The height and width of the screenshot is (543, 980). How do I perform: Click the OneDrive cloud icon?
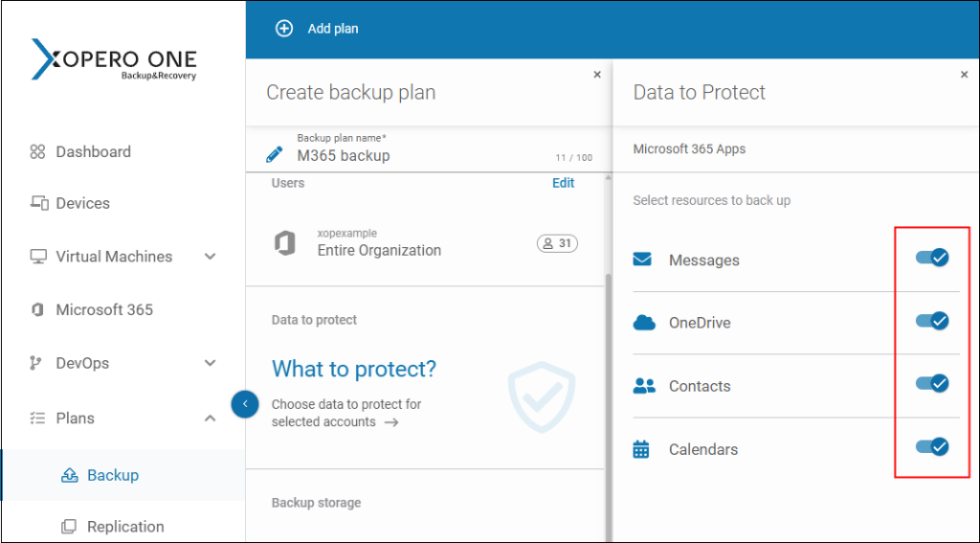tap(644, 322)
